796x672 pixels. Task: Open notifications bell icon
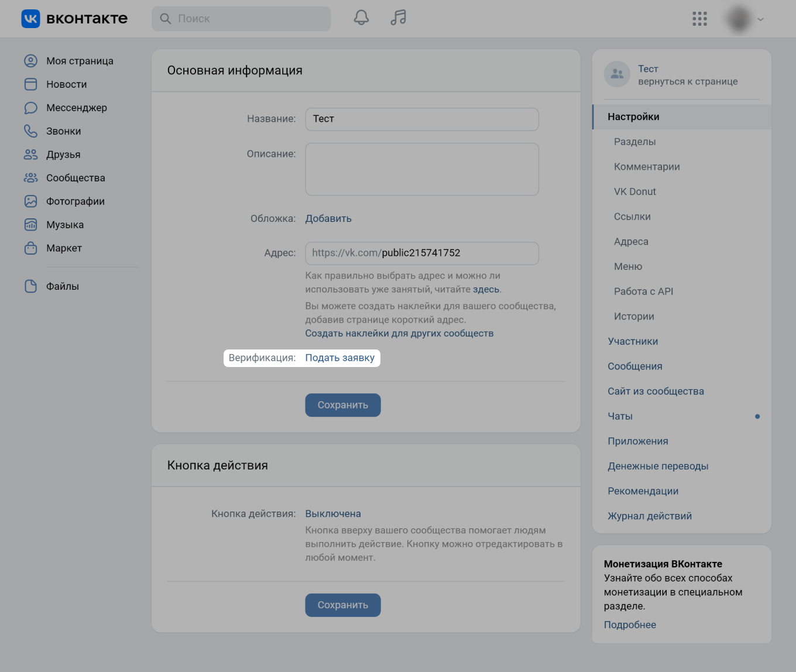361,18
